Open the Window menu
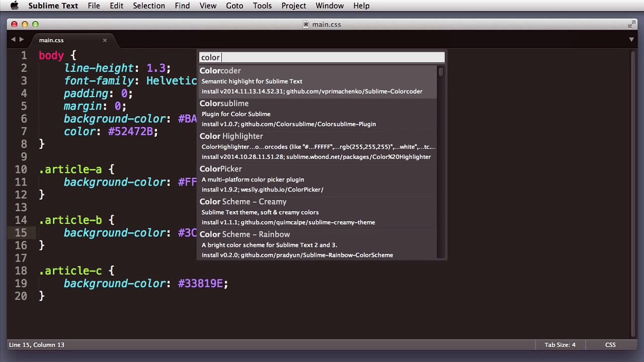The height and width of the screenshot is (362, 644). (x=330, y=6)
